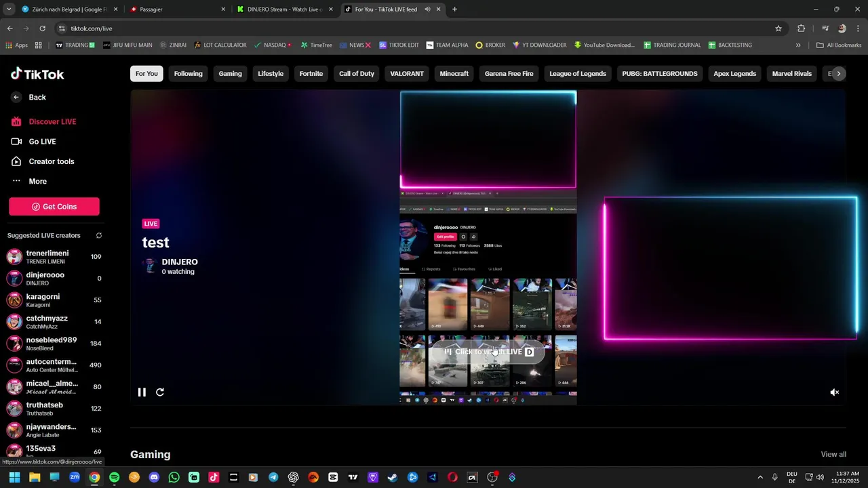Screen dimensions: 868x488
Task: Open WhatsApp from taskbar
Action: pos(174,477)
